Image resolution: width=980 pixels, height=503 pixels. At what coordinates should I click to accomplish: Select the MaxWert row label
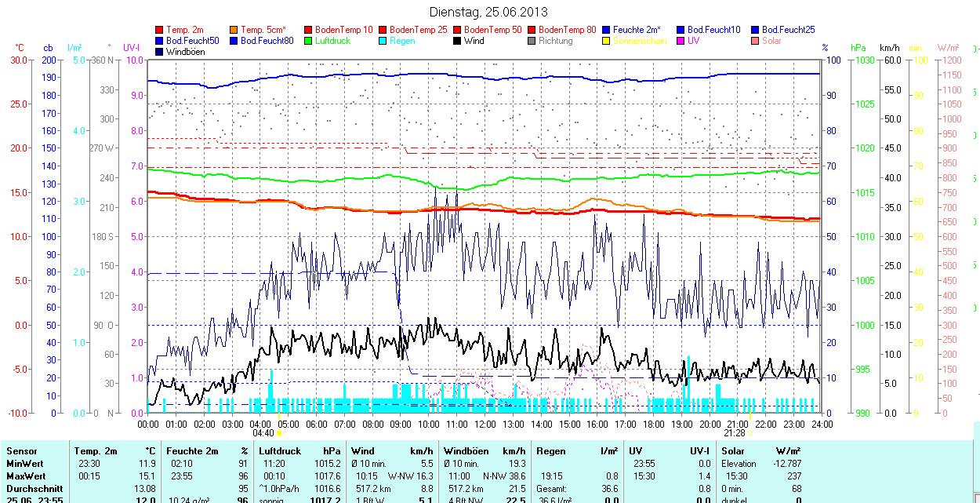pyautogui.click(x=26, y=476)
